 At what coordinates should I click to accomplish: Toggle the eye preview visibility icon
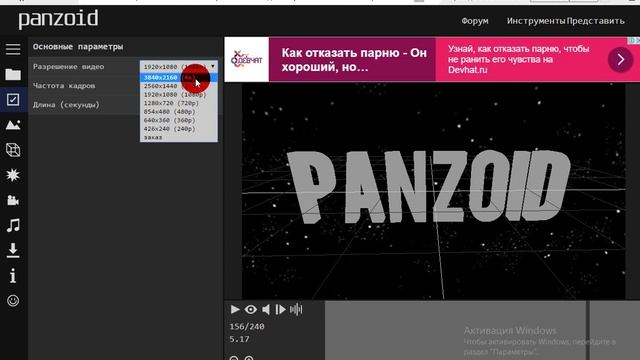pos(251,309)
